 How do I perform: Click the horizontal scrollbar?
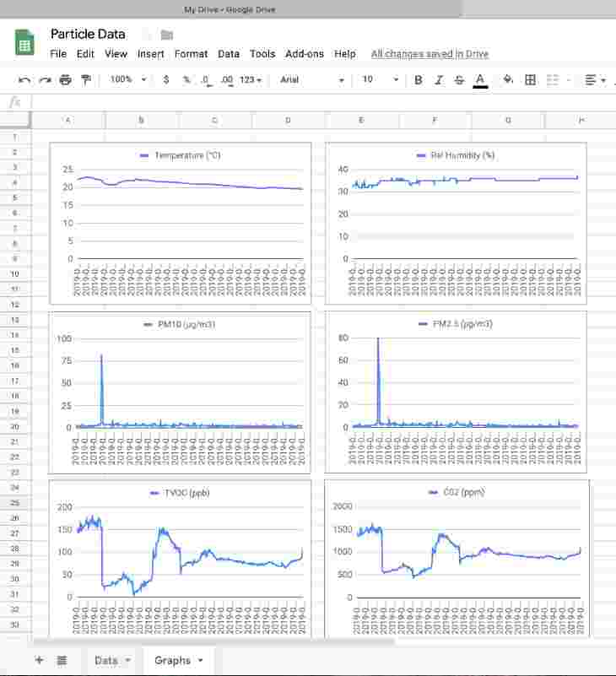pos(213,642)
